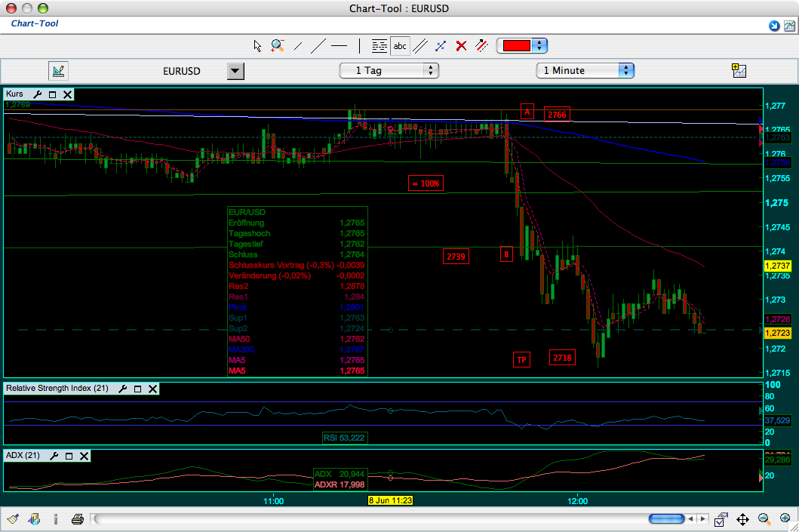Pick the parallel lines channel tool
The image size is (799, 532).
tap(420, 46)
